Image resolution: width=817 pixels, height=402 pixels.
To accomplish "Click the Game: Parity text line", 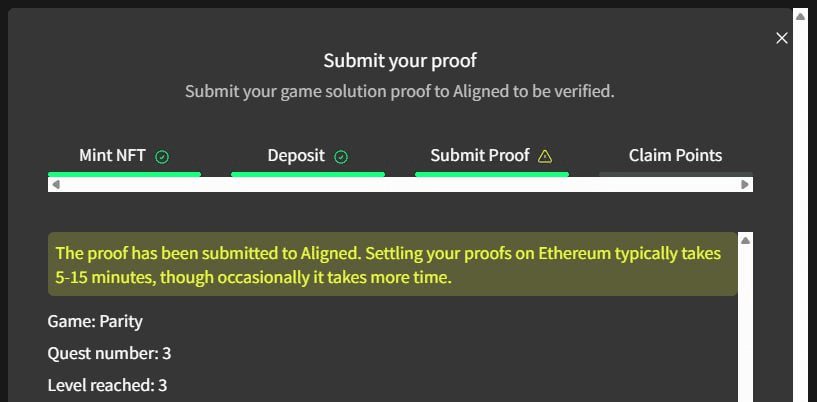I will (95, 322).
